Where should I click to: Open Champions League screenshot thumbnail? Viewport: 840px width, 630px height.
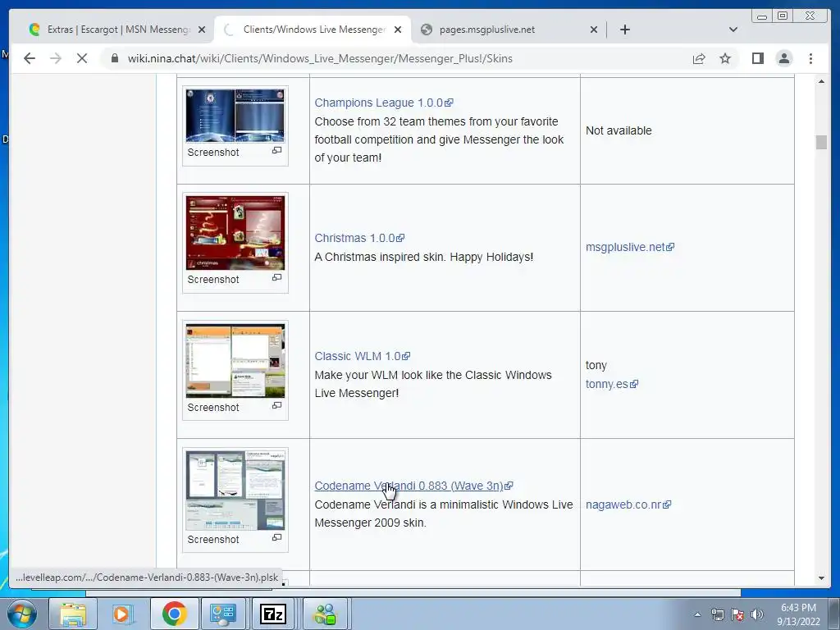point(235,116)
